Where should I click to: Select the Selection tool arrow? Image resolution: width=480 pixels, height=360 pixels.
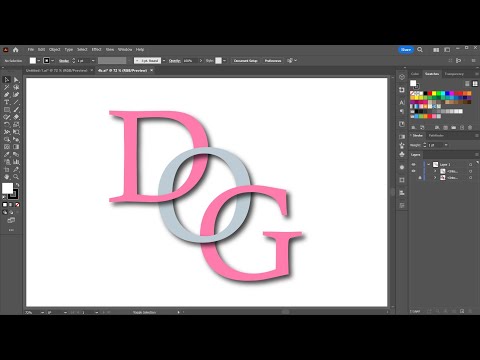pos(7,80)
